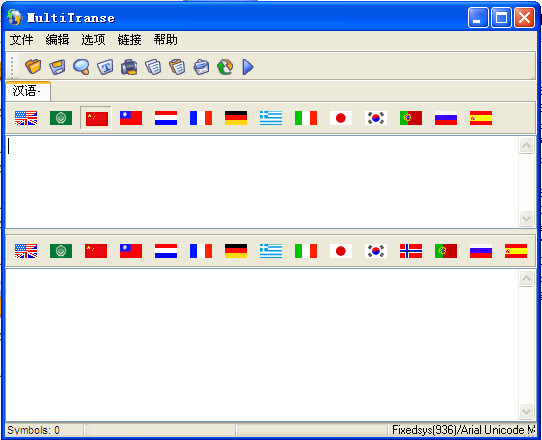Open search with the magnifier icon

pyautogui.click(x=82, y=67)
